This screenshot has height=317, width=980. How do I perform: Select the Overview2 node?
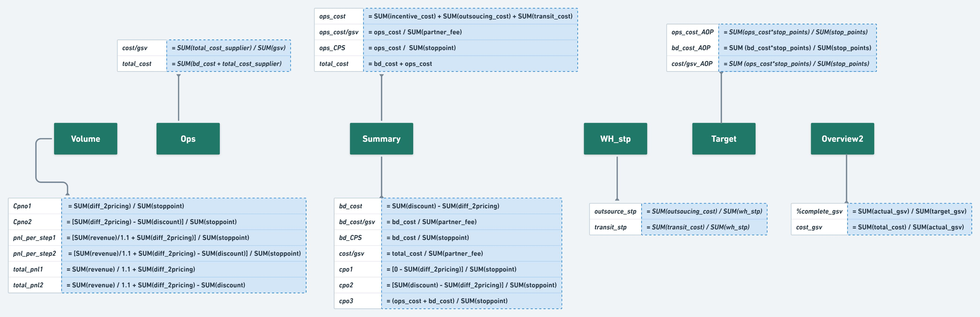point(842,139)
